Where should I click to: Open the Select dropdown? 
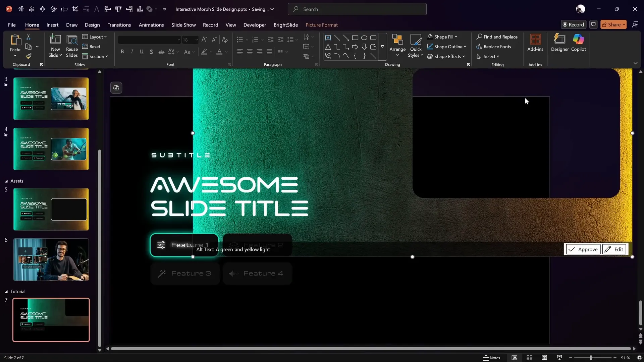488,56
